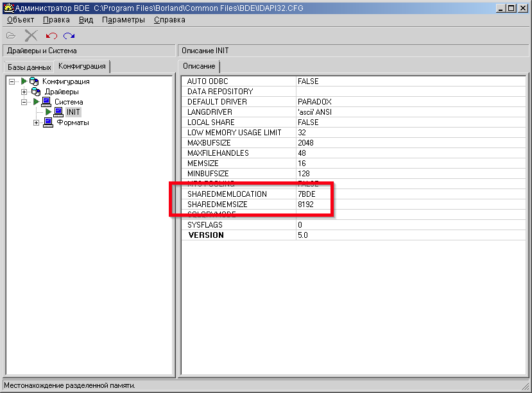Select the Описание tab
This screenshot has width=532, height=393.
pos(199,67)
